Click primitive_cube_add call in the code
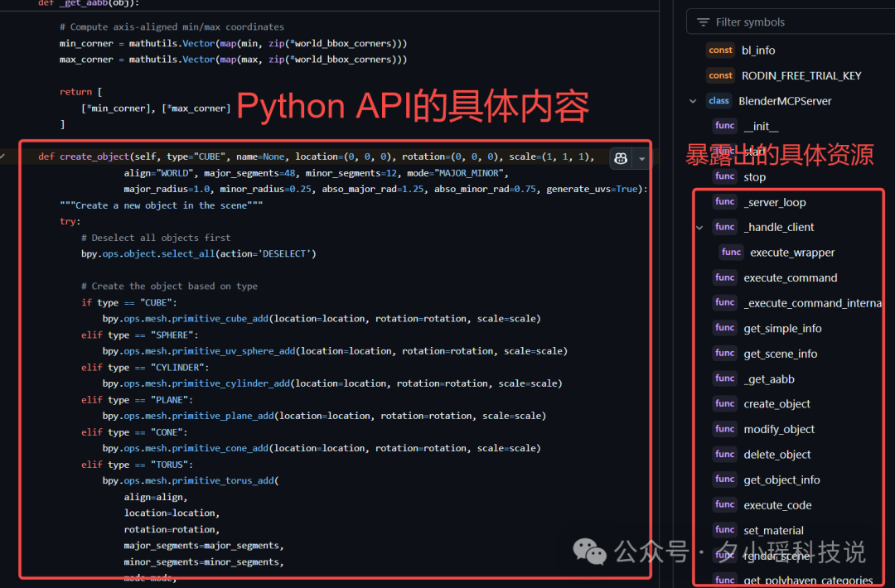Screen dimensions: 895x588 (x=220, y=319)
